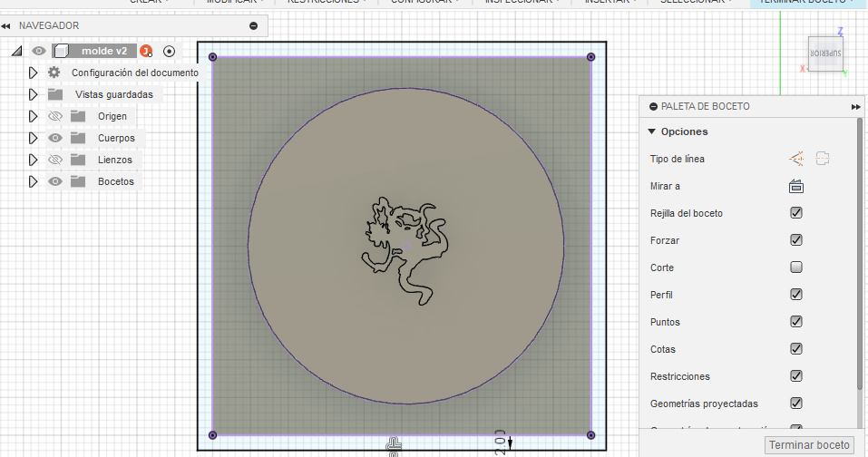Hide the Bocetos folder
Viewport: 868px width, 457px height.
[x=54, y=181]
